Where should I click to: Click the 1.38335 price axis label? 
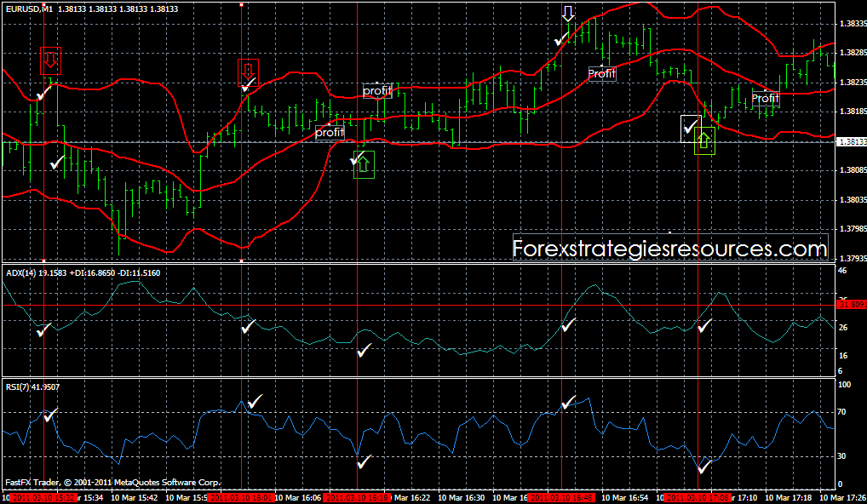(852, 24)
